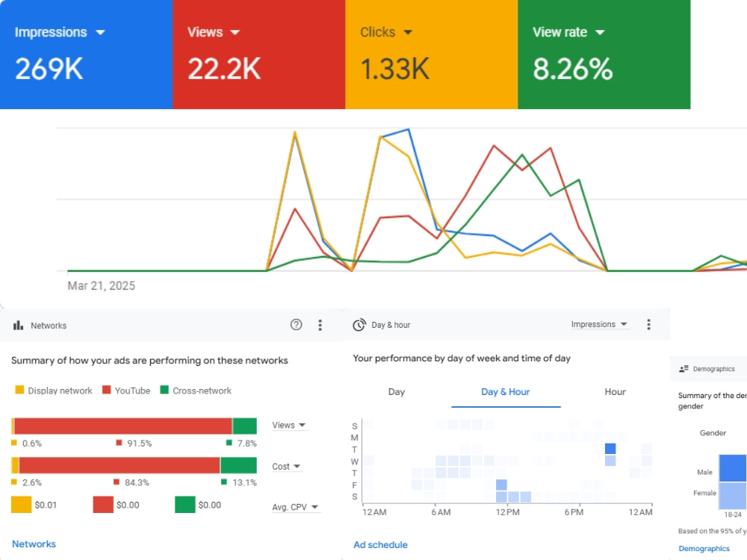Click the green Cross-network segment in Cost bar
Image resolution: width=747 pixels, height=560 pixels.
239,465
